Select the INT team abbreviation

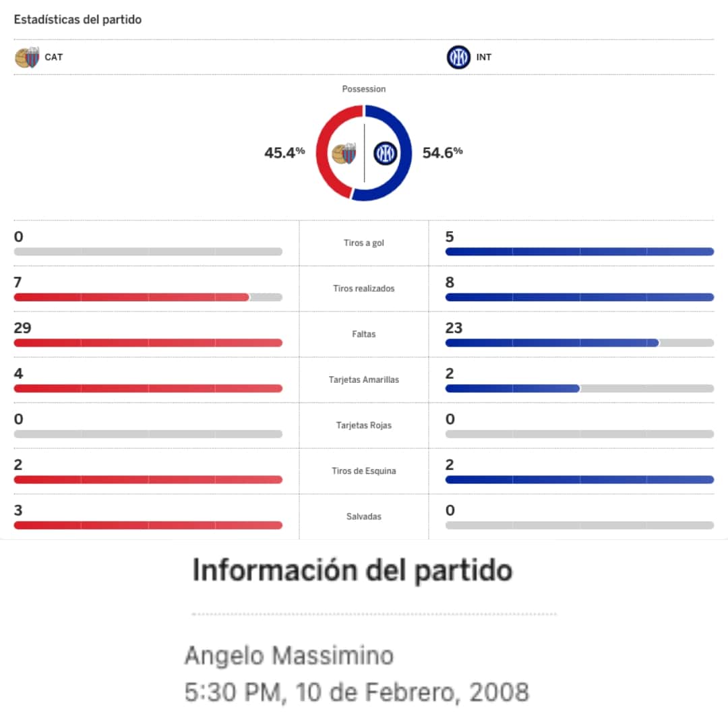(484, 57)
